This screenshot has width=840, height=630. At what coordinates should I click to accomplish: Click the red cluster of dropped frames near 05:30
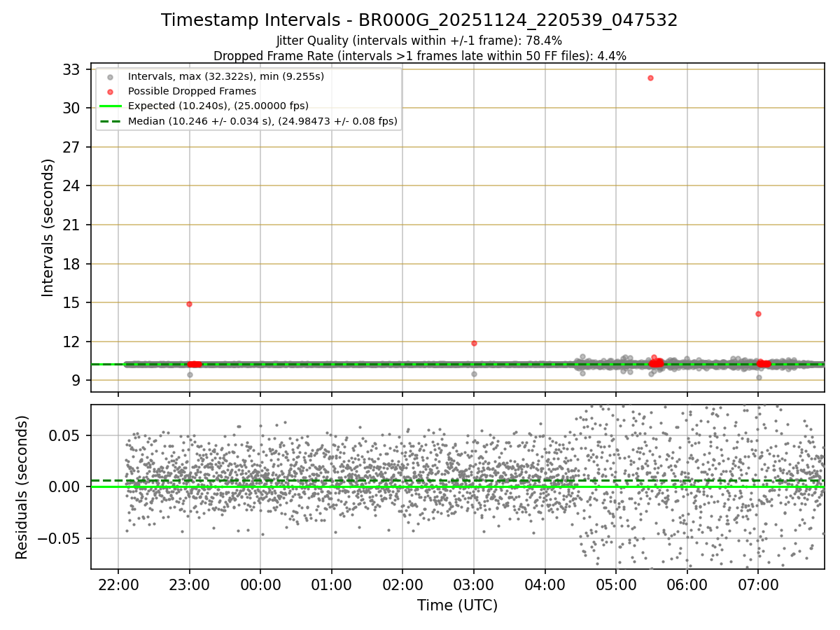point(656,363)
